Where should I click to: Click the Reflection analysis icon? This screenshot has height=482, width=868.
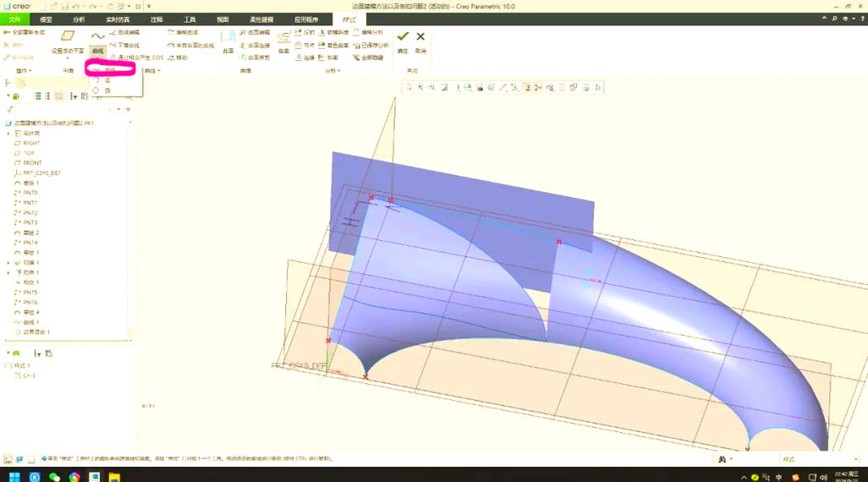pos(299,33)
